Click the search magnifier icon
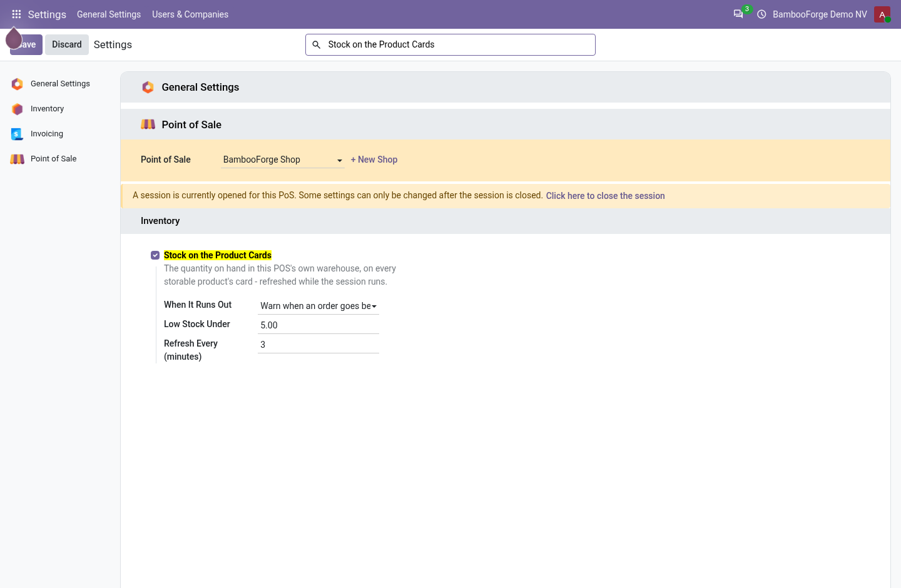 coord(317,44)
